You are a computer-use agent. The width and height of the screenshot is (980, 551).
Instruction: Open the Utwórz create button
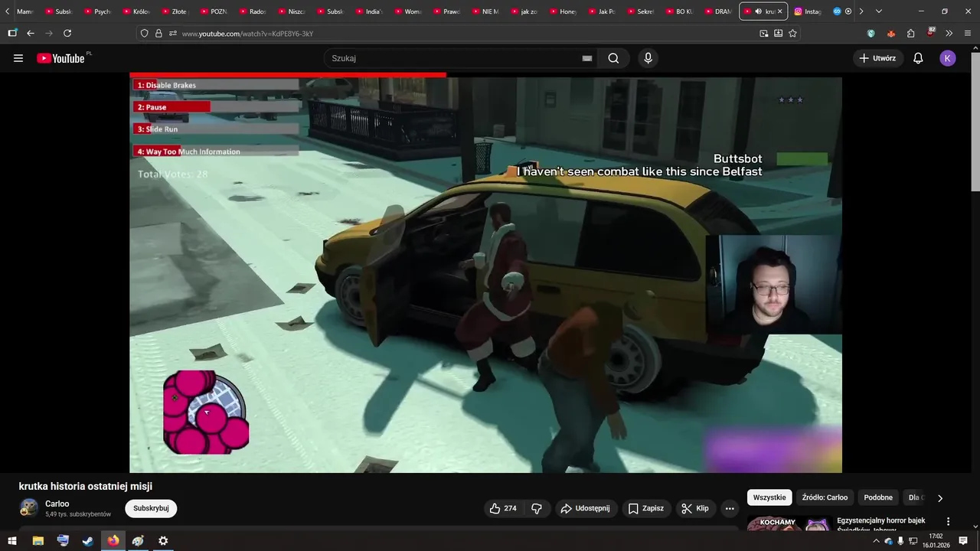(877, 58)
